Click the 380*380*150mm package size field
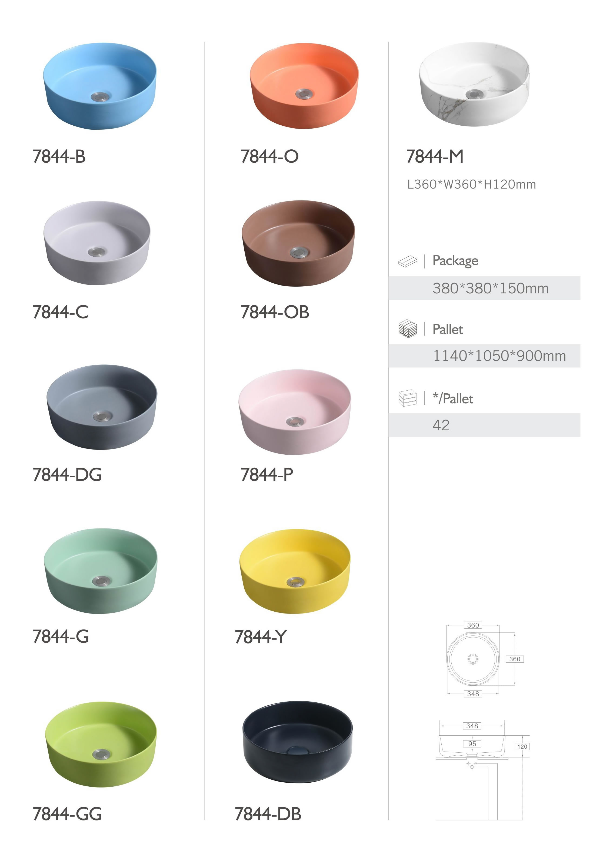This screenshot has height=868, width=593. coord(484,288)
